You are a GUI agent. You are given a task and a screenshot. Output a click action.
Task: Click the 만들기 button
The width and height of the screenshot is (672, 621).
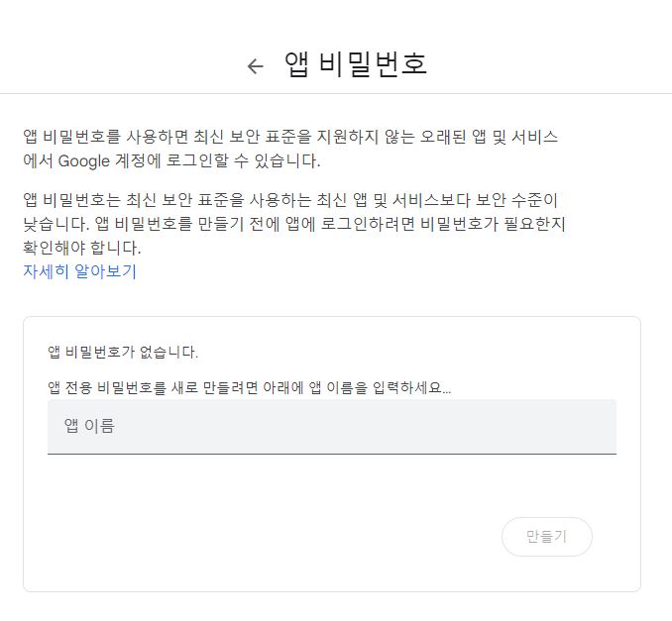coord(547,536)
